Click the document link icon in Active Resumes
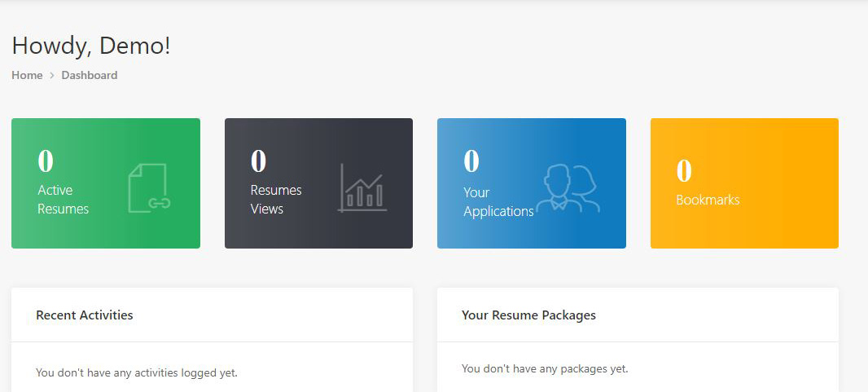868x392 pixels. coord(149,188)
